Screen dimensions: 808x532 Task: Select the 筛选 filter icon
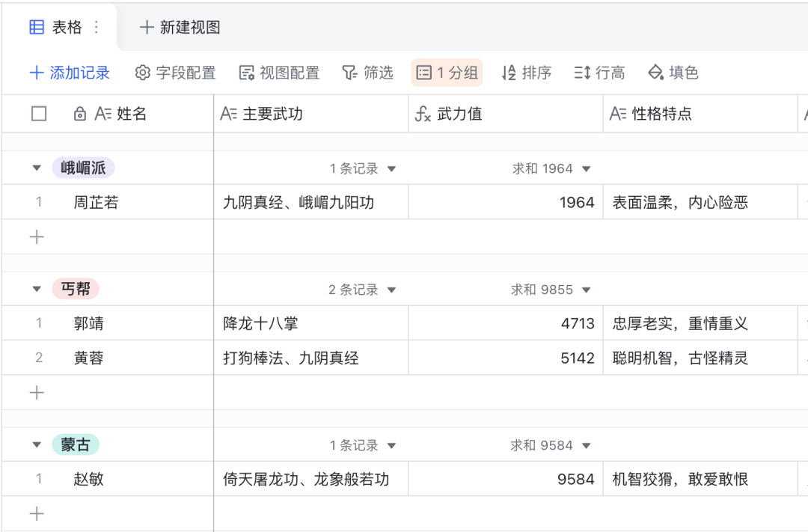[349, 73]
